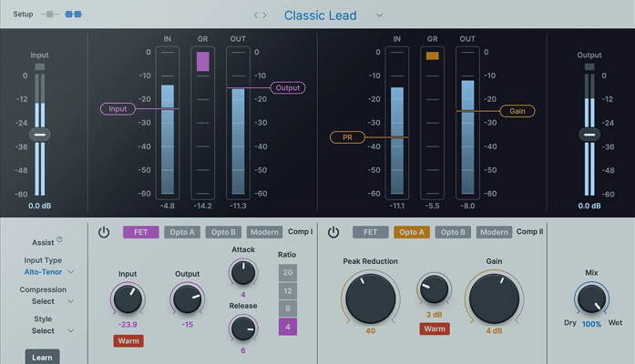
Task: Switch Comp I to Opto A mode
Action: (182, 232)
